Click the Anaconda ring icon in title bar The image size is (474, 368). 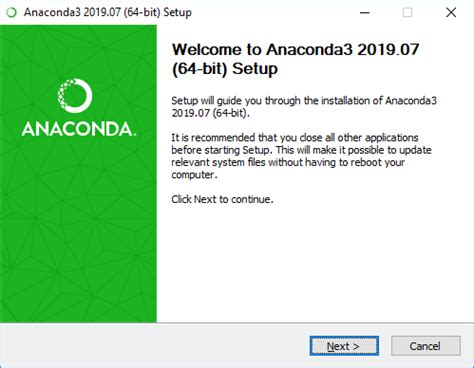pos(11,13)
